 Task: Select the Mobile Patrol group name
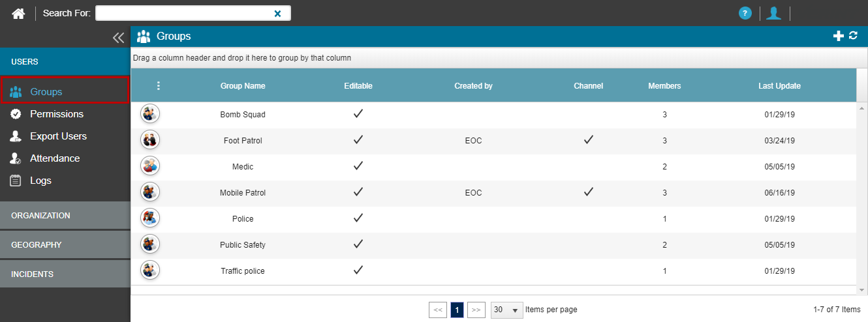pos(243,193)
